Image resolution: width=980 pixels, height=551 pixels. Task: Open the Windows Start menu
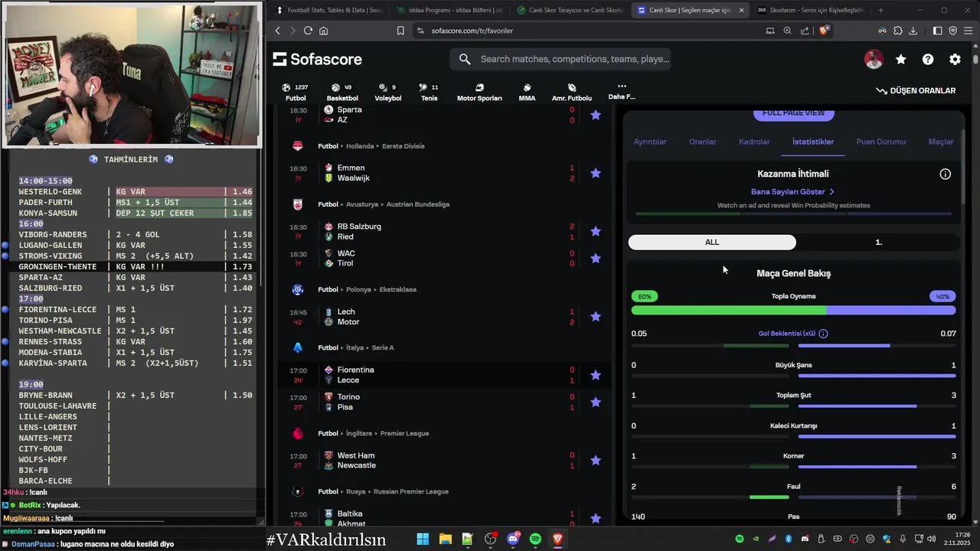tap(423, 539)
